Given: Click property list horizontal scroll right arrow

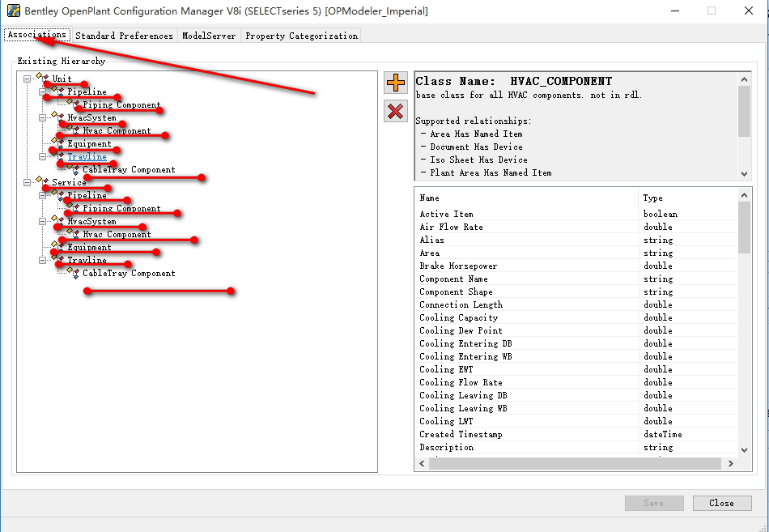Looking at the screenshot, I should [x=731, y=463].
